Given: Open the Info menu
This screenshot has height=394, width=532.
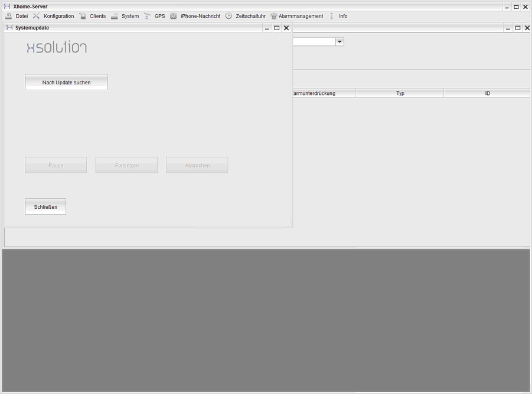Looking at the screenshot, I should pos(342,16).
